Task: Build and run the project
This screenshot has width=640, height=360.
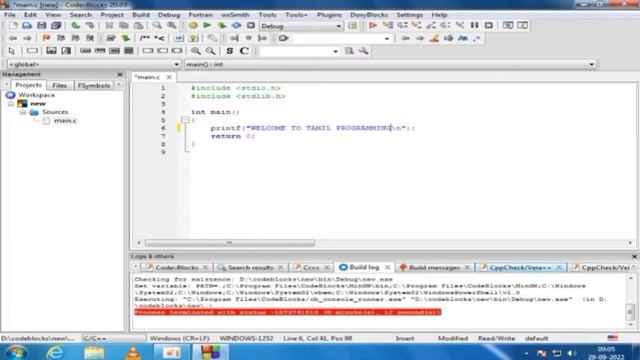Action: (222, 26)
